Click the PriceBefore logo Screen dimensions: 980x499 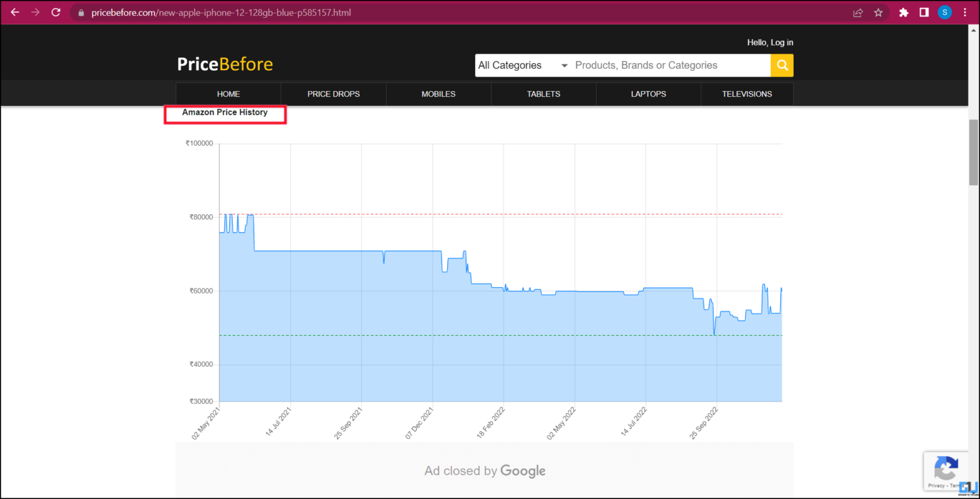(x=225, y=64)
